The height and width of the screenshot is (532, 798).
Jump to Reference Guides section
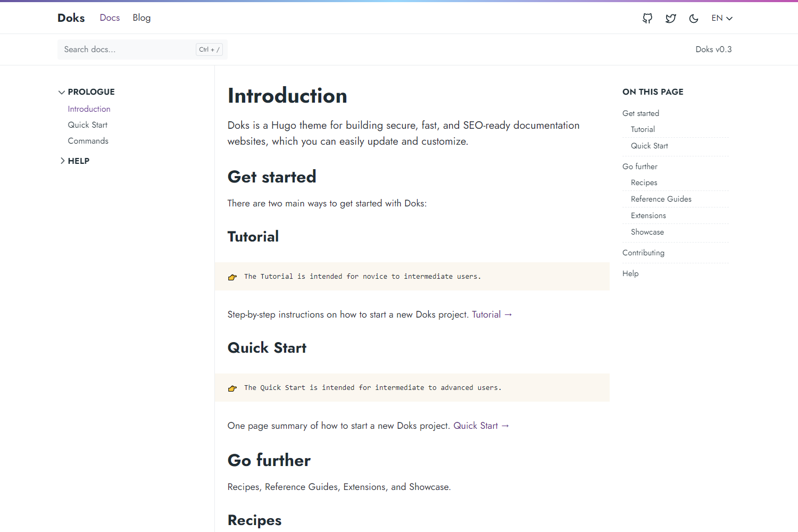click(661, 199)
